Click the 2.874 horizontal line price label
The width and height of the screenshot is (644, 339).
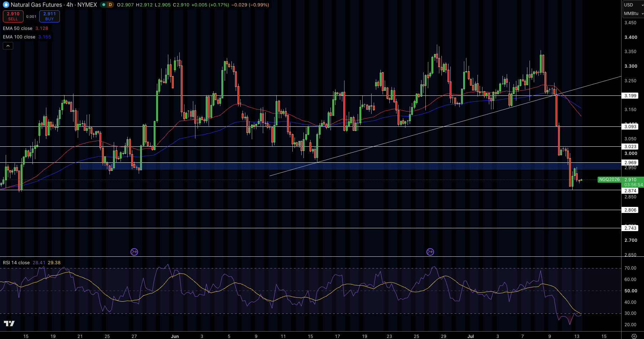630,191
